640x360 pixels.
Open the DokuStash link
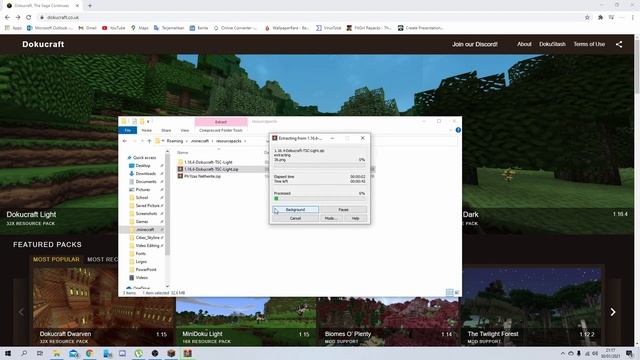(552, 44)
